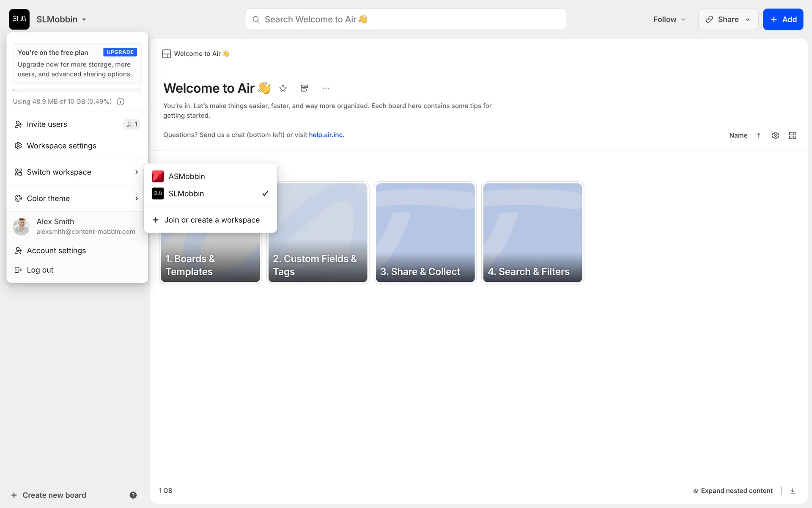Open the help.air.inc link
This screenshot has height=508, width=812.
pyautogui.click(x=326, y=135)
